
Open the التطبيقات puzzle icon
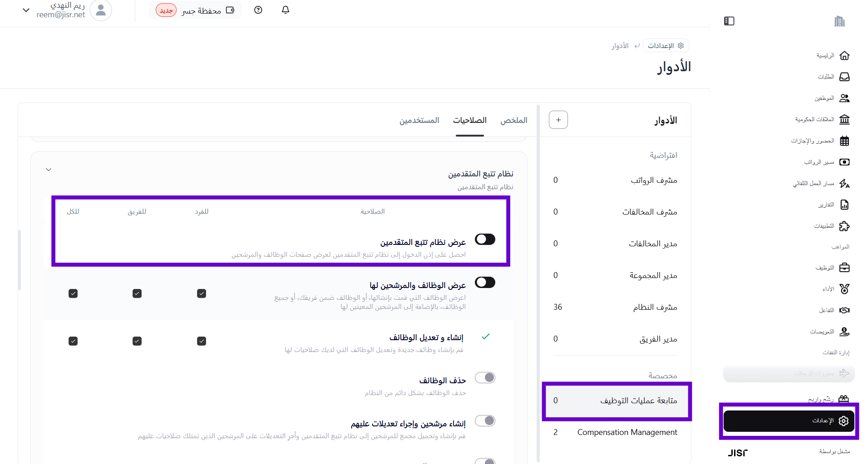coord(844,226)
